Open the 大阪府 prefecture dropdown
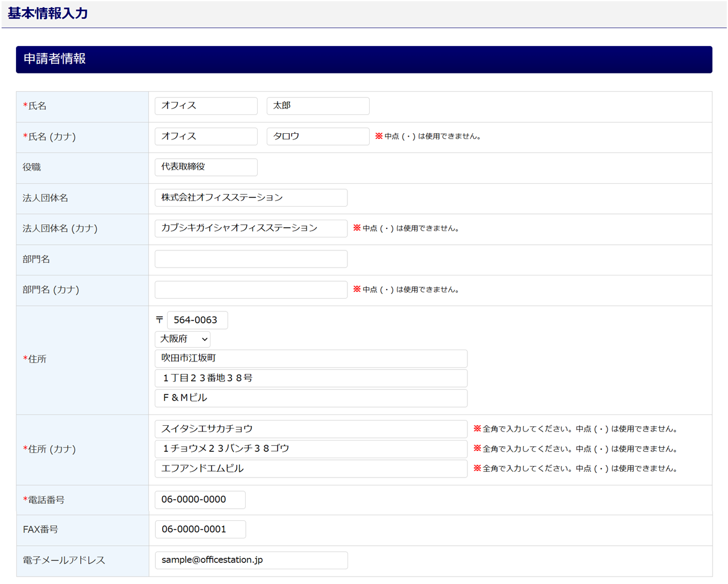 [x=183, y=339]
